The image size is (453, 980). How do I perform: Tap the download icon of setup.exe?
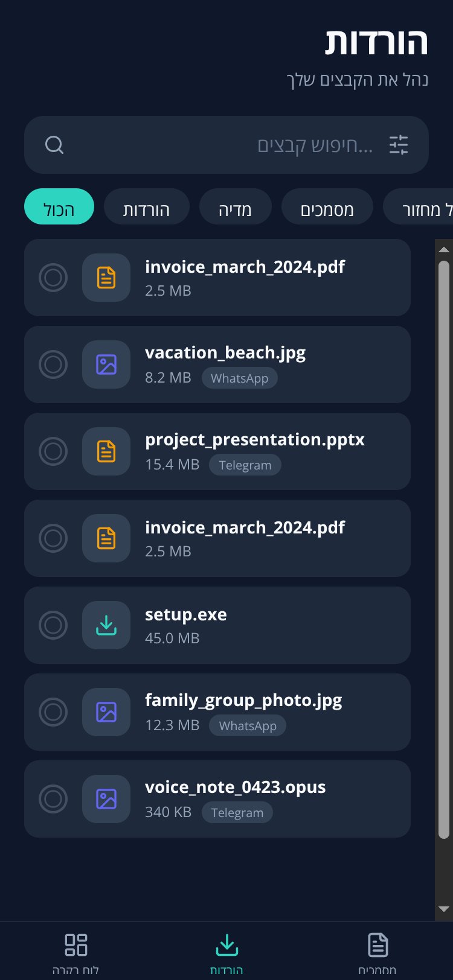(x=106, y=625)
